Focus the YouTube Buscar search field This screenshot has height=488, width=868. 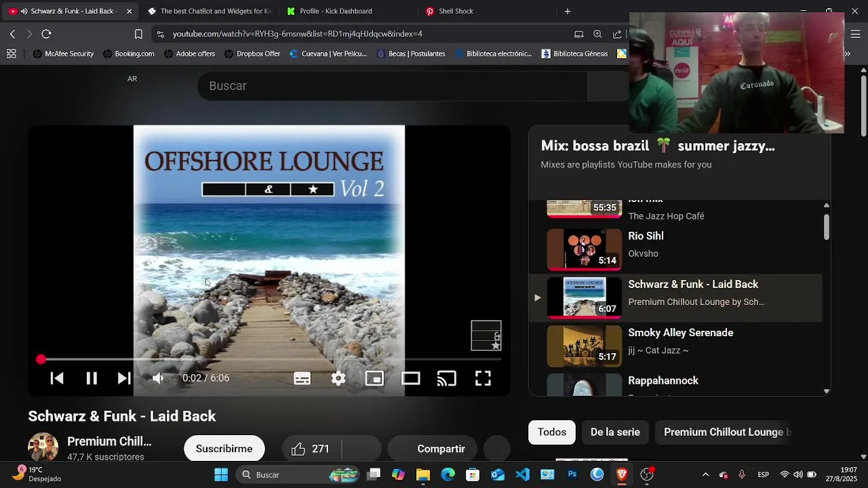[x=392, y=86]
